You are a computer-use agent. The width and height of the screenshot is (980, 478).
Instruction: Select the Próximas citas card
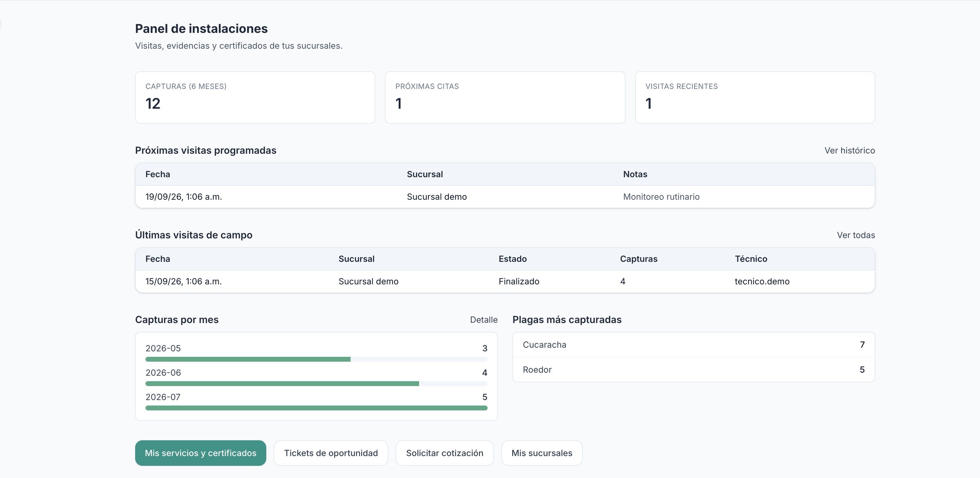(505, 97)
